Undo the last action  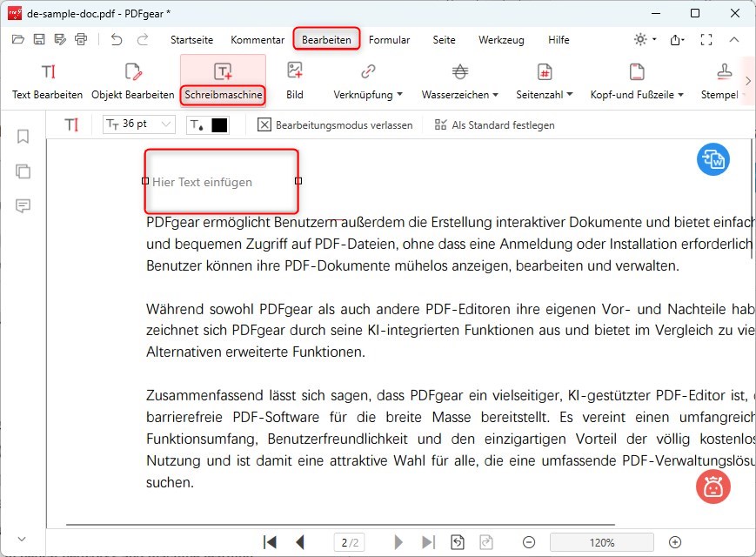coord(117,39)
